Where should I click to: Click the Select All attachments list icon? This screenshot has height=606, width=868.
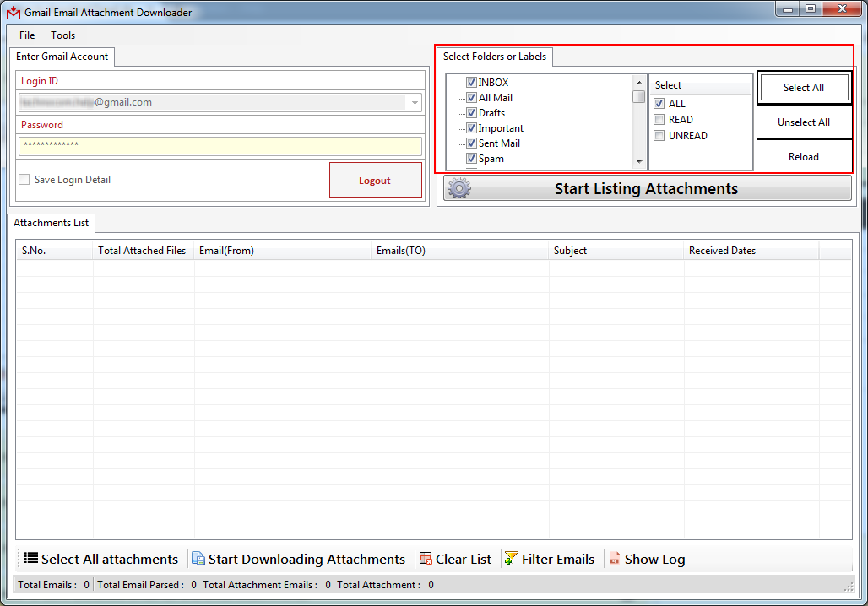[x=31, y=558]
